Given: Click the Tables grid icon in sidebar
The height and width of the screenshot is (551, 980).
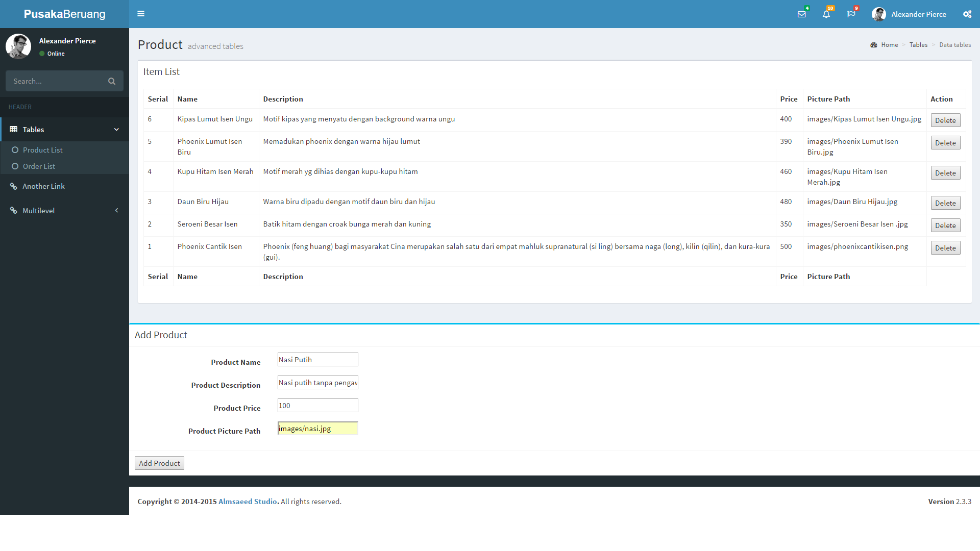Looking at the screenshot, I should tap(14, 130).
